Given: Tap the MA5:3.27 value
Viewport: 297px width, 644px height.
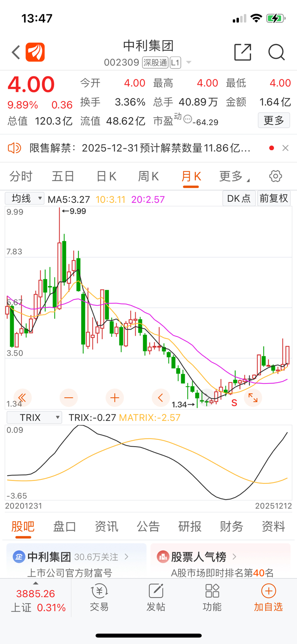Looking at the screenshot, I should [x=69, y=199].
